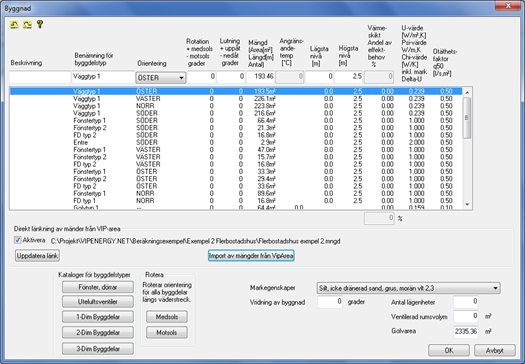Open the 3-Dim Byggdelar catalog

[98, 349]
